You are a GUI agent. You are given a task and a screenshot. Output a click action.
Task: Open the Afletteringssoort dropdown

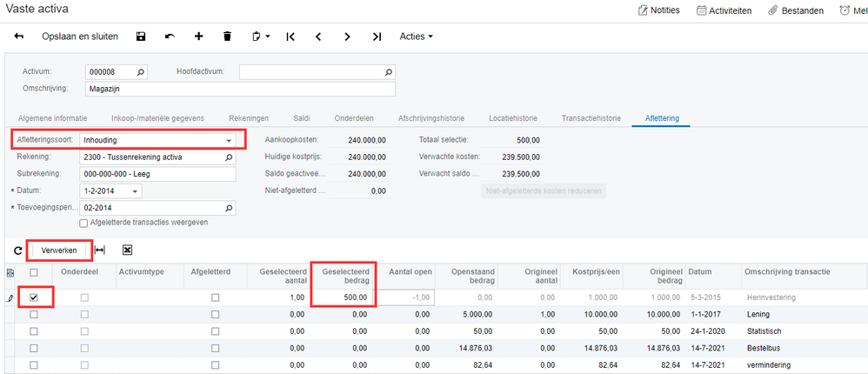click(230, 139)
